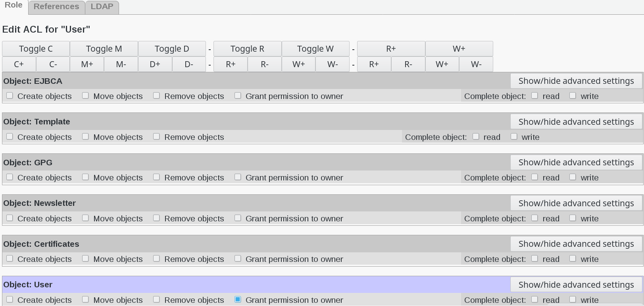Check Grant permission to owner for EJBCA

tap(238, 96)
